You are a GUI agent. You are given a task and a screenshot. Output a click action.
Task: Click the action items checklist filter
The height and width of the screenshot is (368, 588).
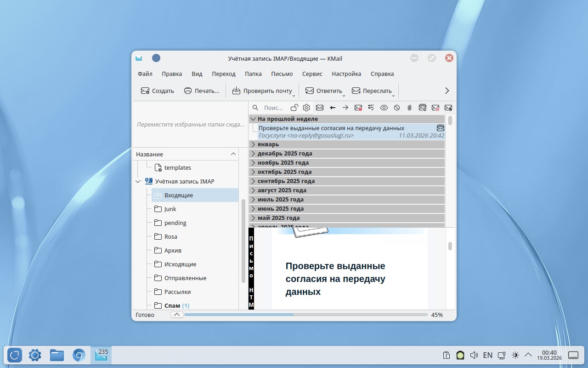point(371,108)
